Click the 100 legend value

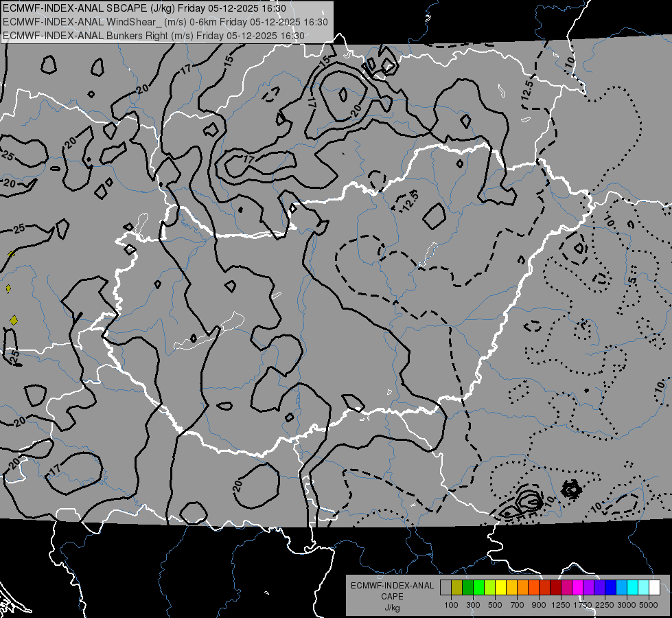point(451,605)
